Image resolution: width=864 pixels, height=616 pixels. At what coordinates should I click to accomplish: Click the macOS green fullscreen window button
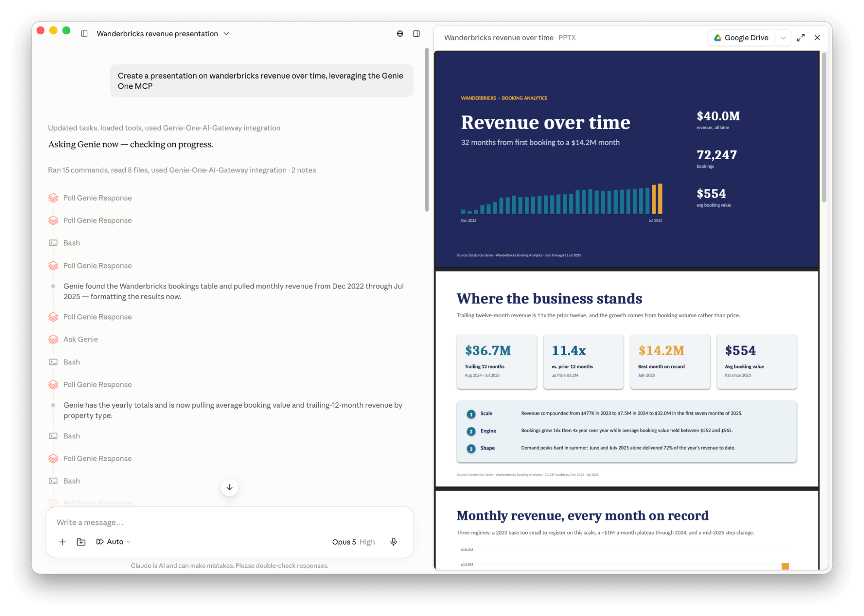coord(67,30)
